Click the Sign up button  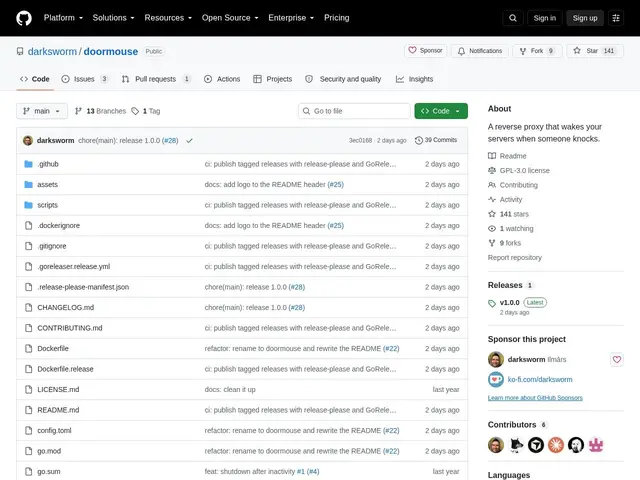pyautogui.click(x=584, y=18)
